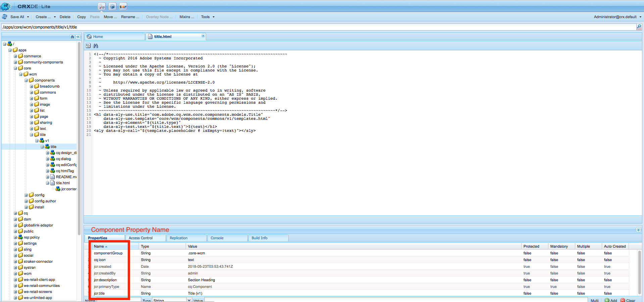
Task: Expand the breadcrumb folder node
Action: [32, 86]
